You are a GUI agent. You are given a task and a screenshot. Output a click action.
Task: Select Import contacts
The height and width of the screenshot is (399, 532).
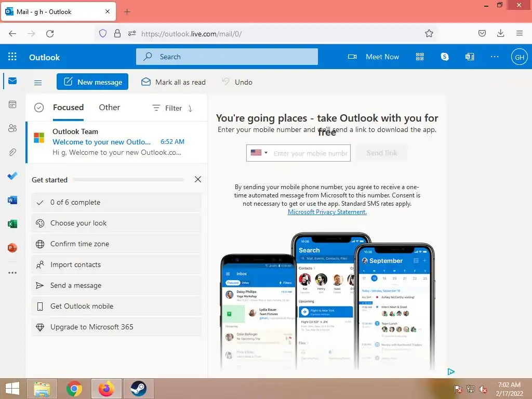pos(116,264)
